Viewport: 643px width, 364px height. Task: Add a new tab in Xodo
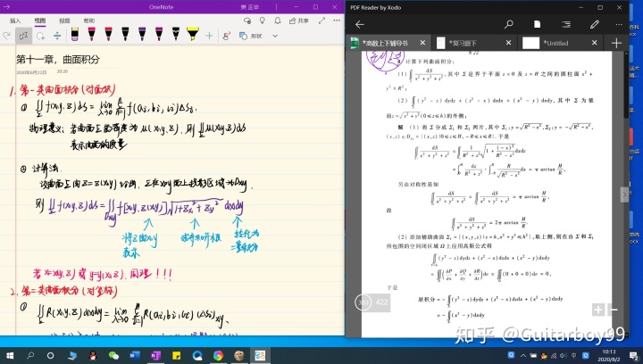[616, 43]
